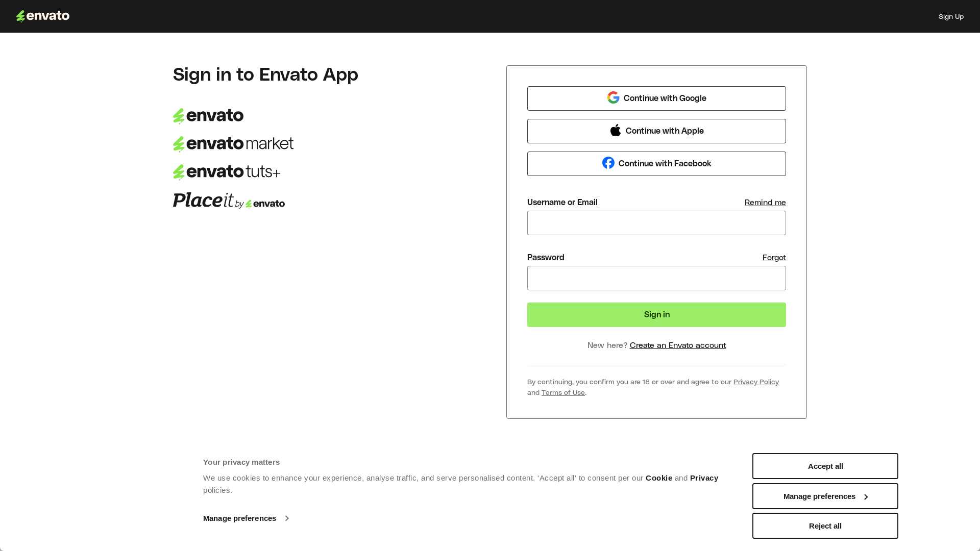The height and width of the screenshot is (551, 980).
Task: Click the Google logo icon
Action: click(613, 97)
